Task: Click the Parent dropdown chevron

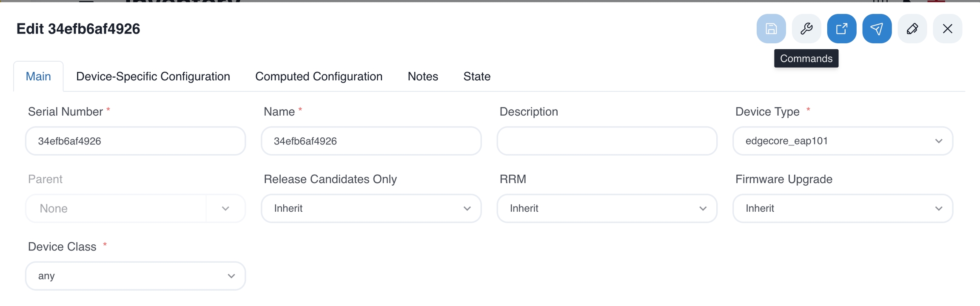Action: click(225, 208)
